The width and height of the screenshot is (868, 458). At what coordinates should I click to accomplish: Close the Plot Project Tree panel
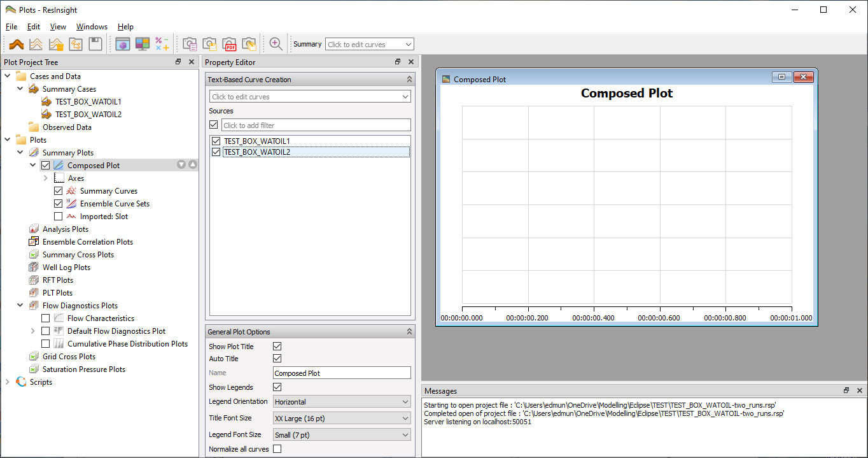tap(192, 62)
